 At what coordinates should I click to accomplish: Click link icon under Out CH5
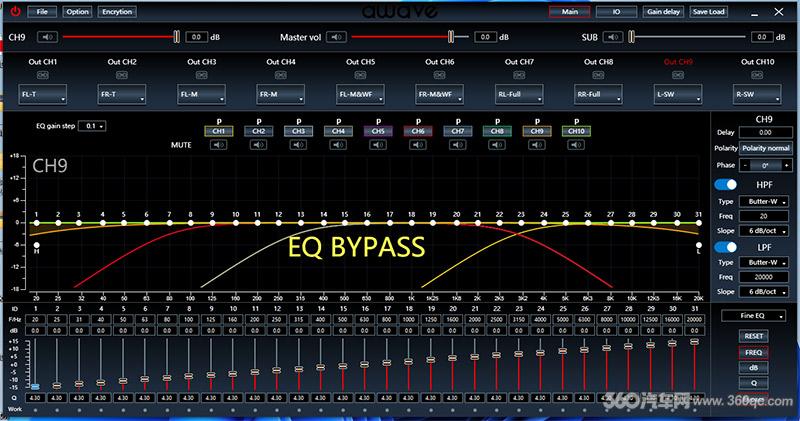(x=360, y=75)
